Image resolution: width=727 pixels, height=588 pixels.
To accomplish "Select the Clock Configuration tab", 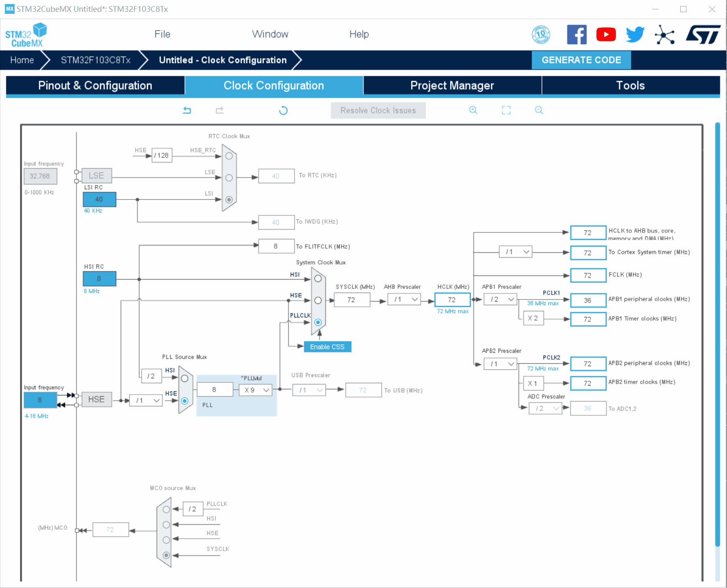I will [274, 85].
